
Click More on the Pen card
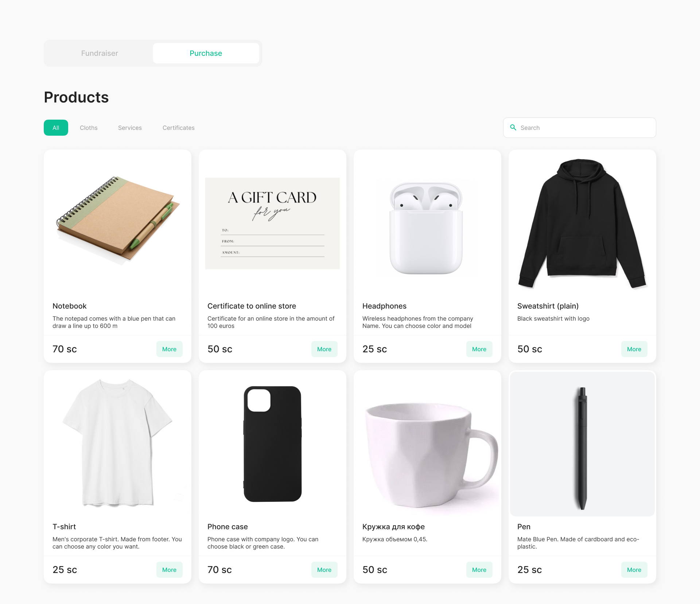[x=634, y=570]
